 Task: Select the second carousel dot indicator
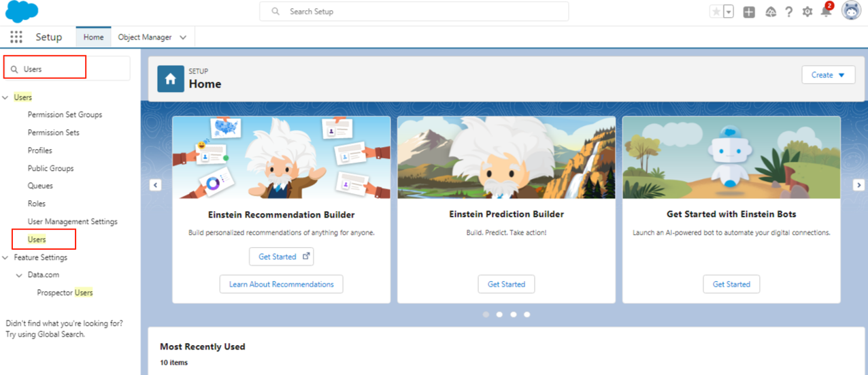tap(499, 314)
